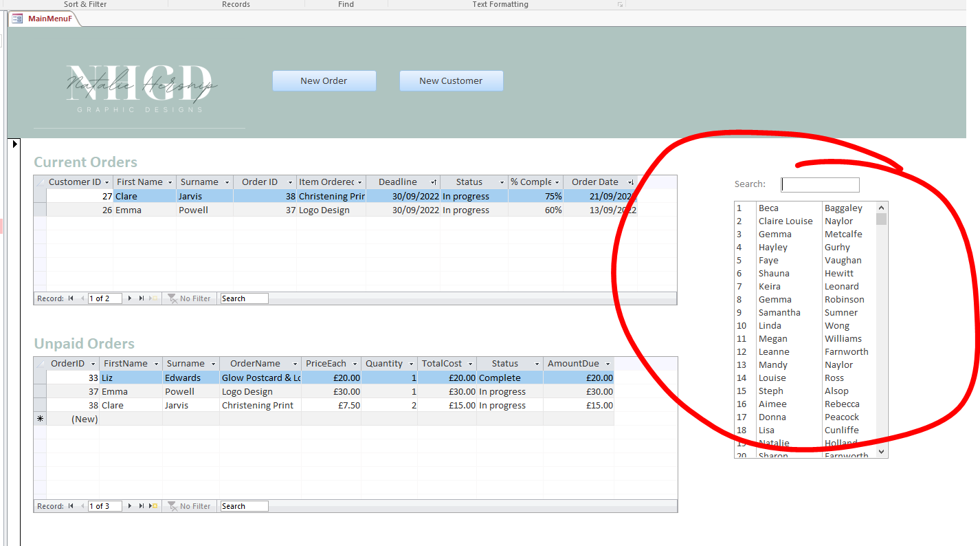Go to last record in Unpaid Orders navigator
Screen dimensions: 980x546
click(142, 506)
